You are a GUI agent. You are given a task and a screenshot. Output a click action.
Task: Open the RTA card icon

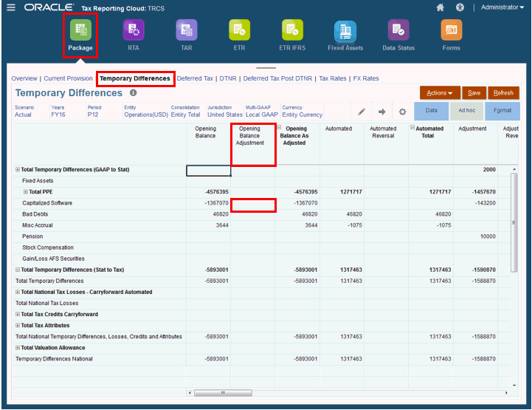(134, 30)
